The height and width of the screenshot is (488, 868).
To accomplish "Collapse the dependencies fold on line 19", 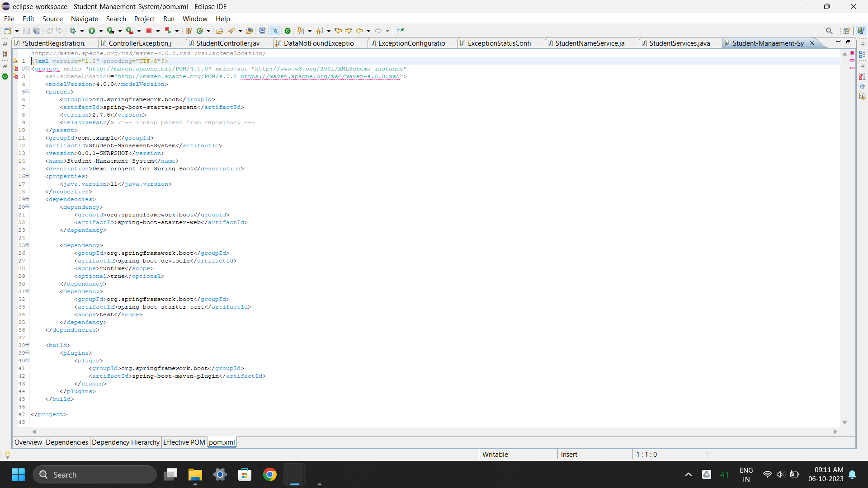I will click(x=27, y=199).
